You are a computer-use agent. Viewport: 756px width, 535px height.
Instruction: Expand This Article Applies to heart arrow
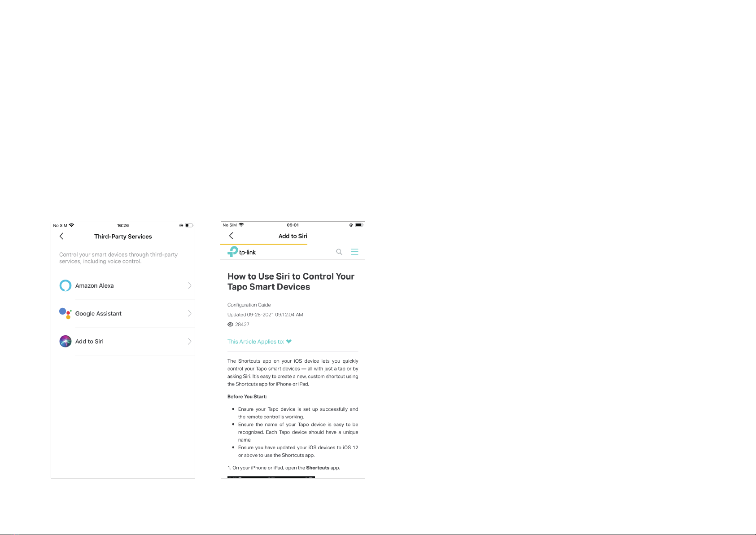pos(289,342)
